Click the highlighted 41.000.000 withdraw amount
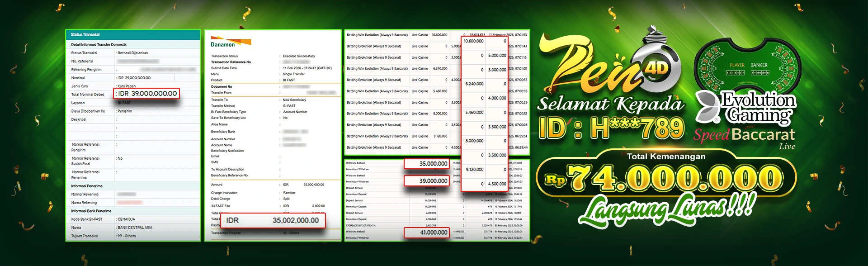Image resolution: width=868 pixels, height=266 pixels. click(x=426, y=233)
